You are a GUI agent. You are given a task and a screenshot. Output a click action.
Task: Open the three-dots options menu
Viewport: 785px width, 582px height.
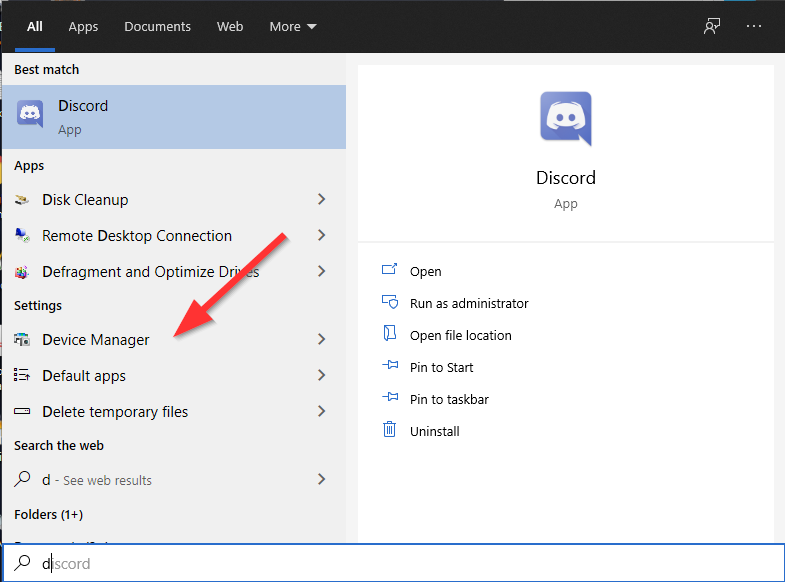point(753,26)
